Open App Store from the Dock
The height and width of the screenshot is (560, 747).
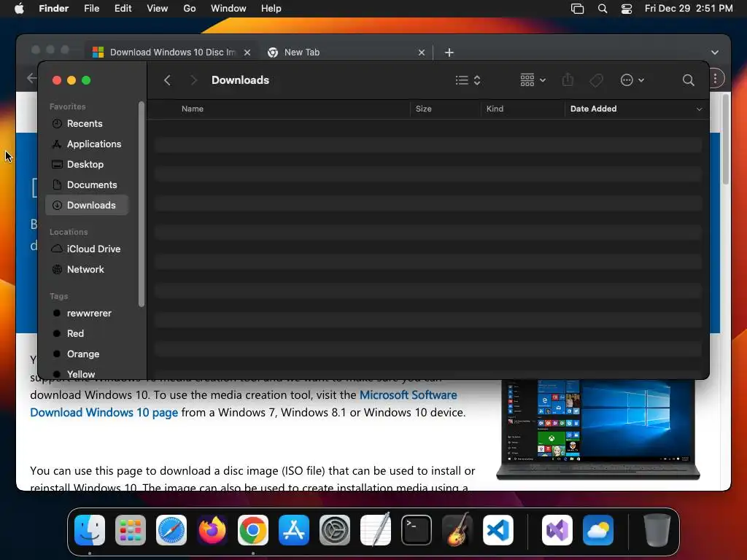(294, 530)
